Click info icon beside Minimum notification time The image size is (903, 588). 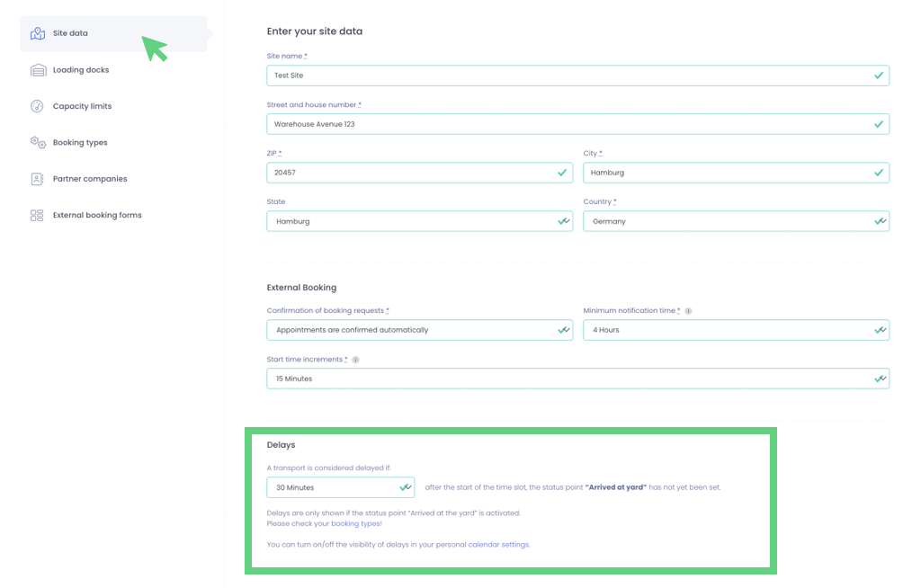point(688,311)
